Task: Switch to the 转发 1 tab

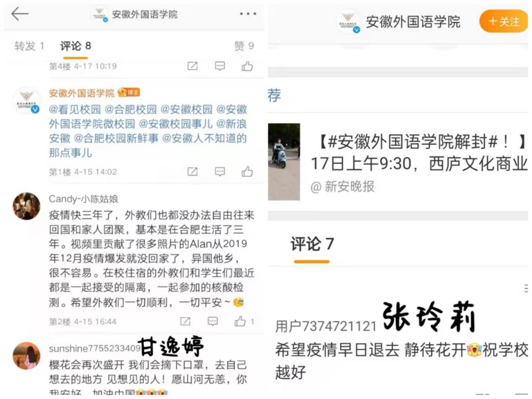Action: [29, 46]
